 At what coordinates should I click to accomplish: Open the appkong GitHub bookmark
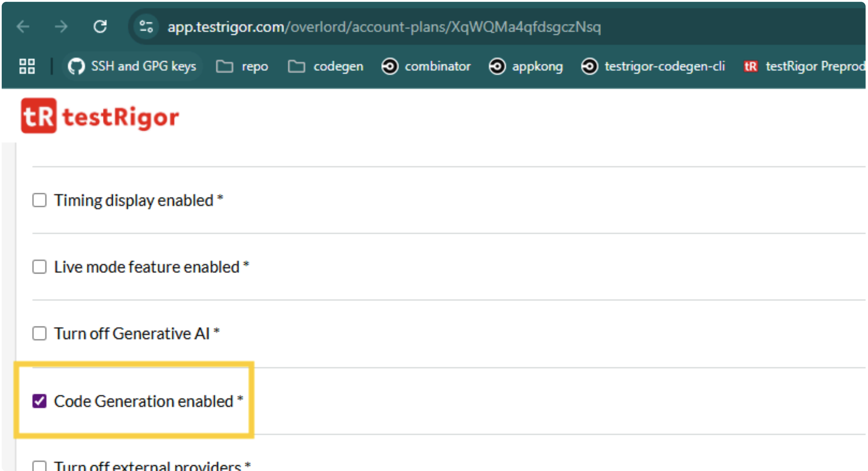coord(526,66)
